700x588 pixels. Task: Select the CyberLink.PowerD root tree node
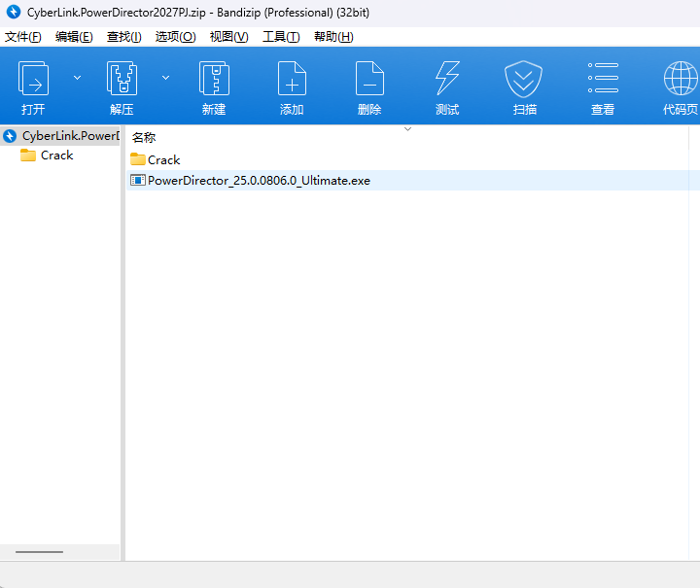click(x=60, y=136)
